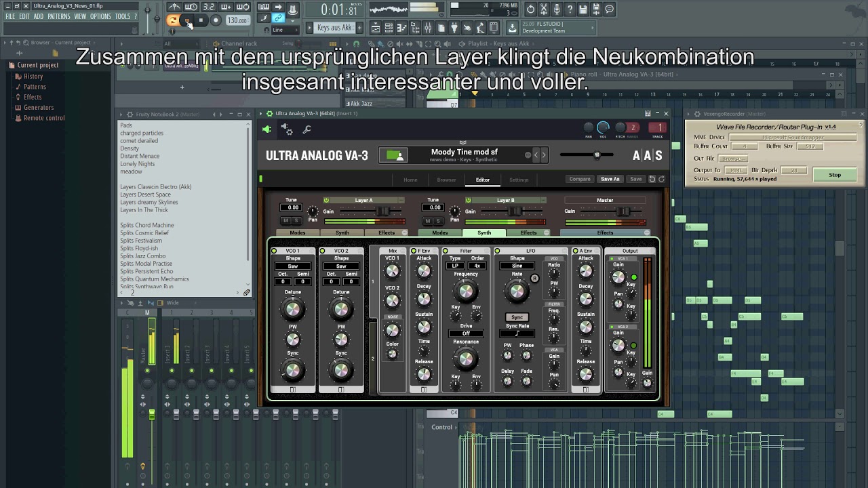Redo edit in Ultra Analog
868x488 pixels.
pos(661,179)
